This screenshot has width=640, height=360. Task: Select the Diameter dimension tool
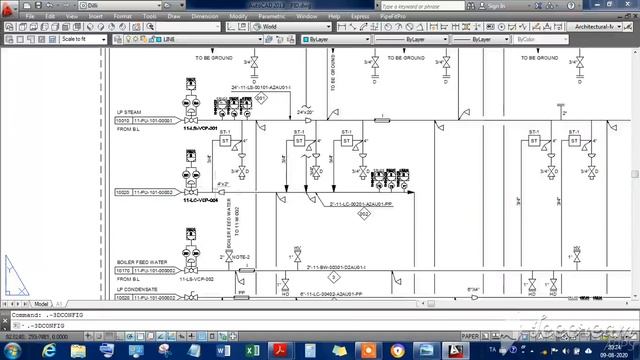click(x=409, y=27)
